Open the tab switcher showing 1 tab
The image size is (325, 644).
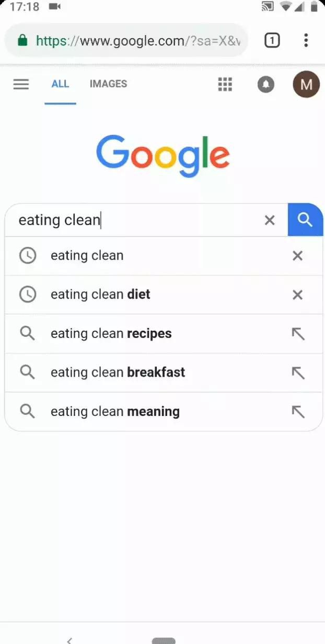coord(272,40)
